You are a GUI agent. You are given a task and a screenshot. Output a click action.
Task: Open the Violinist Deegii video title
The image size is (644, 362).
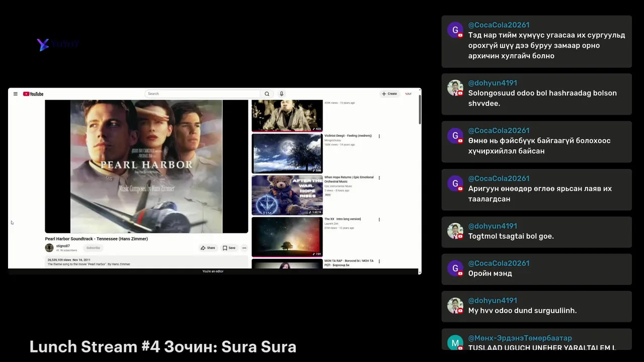(x=348, y=136)
